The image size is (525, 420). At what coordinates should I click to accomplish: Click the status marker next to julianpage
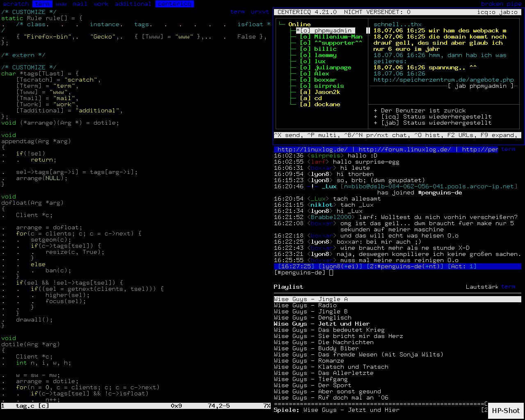305,67
